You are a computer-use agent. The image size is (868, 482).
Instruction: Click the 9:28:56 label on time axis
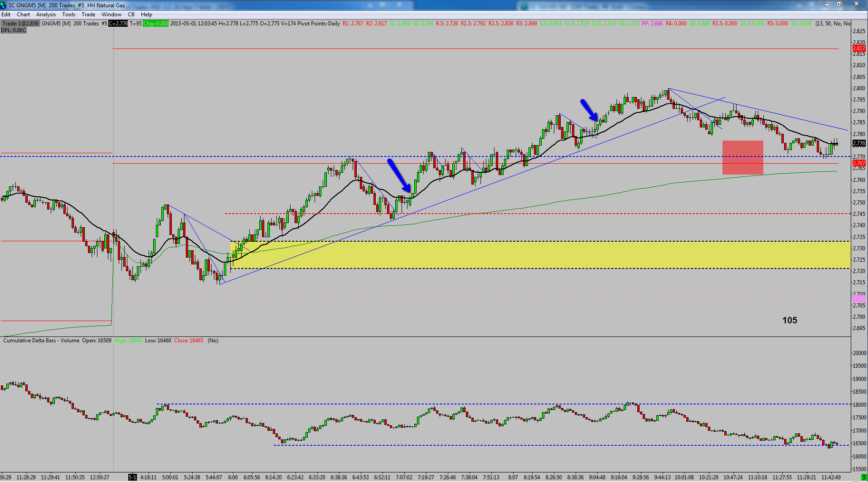tap(640, 477)
